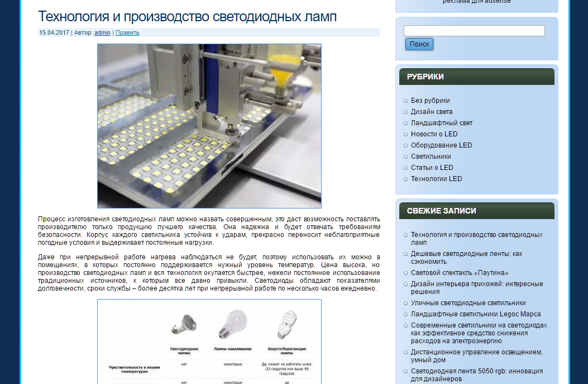Screen dimensions: 588x384
Task: Click the Поиск search button
Action: tap(419, 44)
